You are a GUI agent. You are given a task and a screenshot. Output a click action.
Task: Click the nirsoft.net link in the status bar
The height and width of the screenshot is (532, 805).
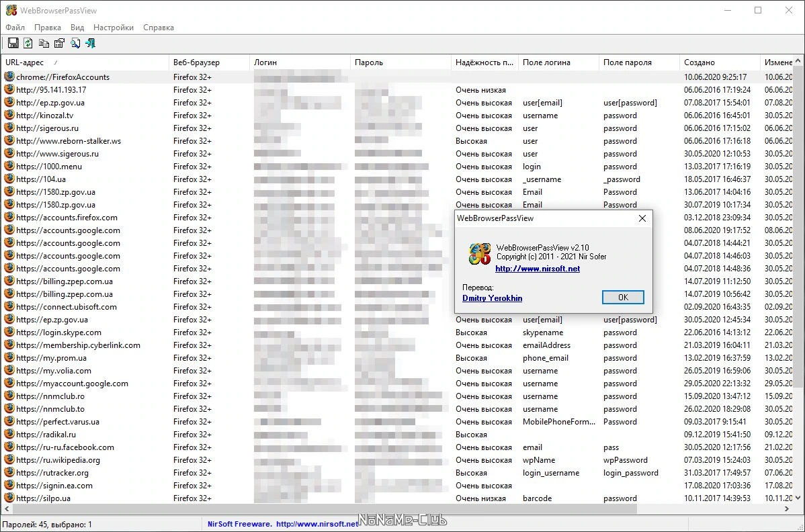(x=316, y=524)
